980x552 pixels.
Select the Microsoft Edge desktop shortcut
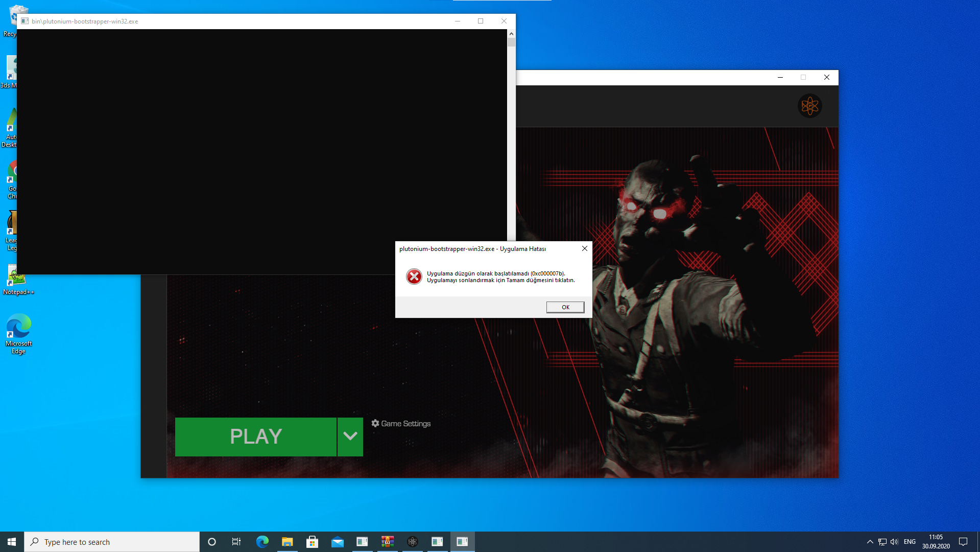click(19, 334)
